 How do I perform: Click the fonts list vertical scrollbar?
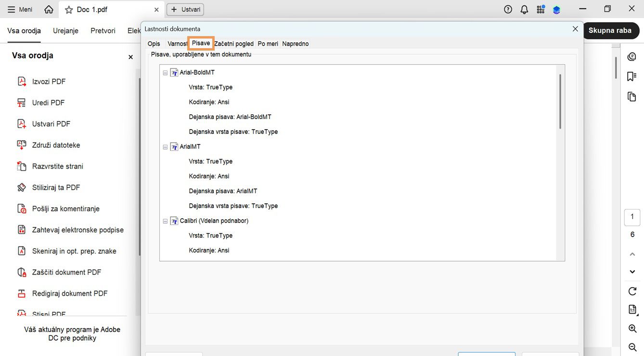(x=560, y=101)
